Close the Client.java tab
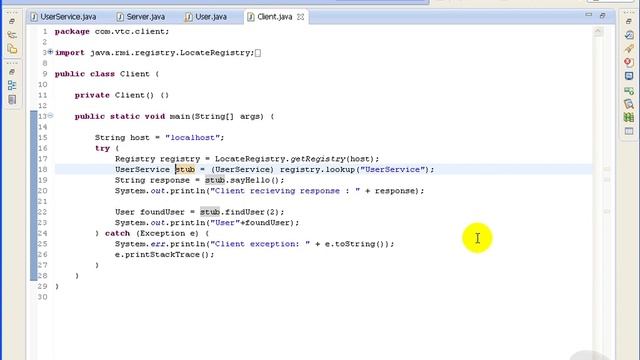 coord(300,17)
